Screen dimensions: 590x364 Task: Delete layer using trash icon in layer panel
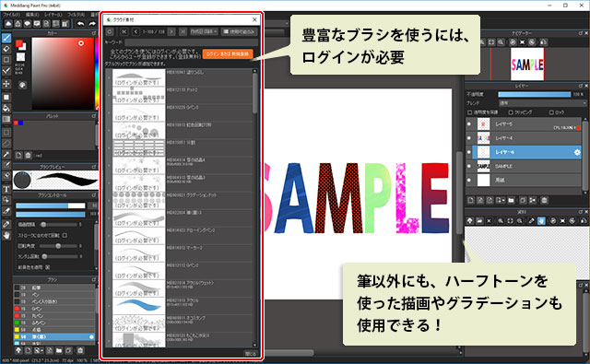pyautogui.click(x=544, y=200)
